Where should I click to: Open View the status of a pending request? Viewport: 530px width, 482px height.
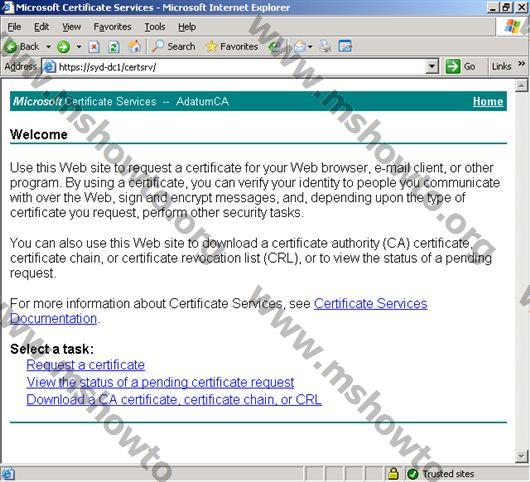click(x=160, y=382)
